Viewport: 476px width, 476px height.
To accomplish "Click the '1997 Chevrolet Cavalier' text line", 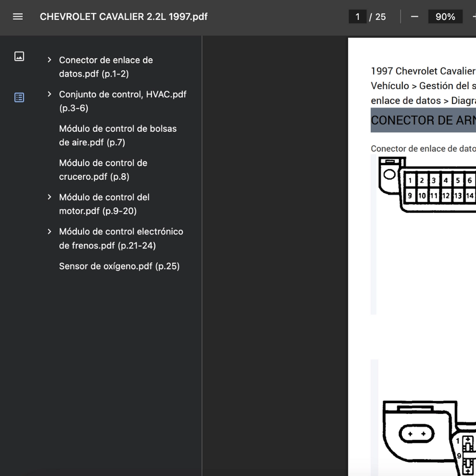I will (423, 71).
